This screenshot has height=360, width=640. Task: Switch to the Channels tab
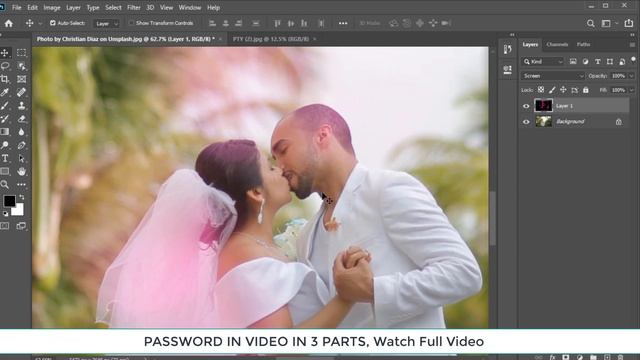pyautogui.click(x=557, y=44)
